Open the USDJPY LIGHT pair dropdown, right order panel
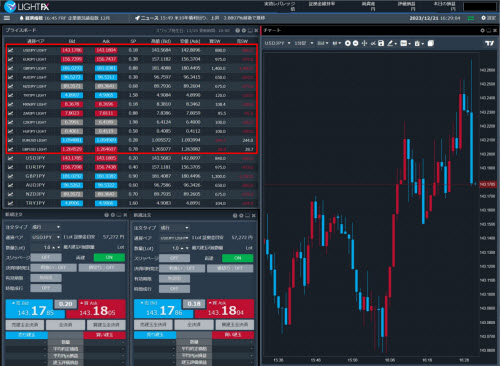This screenshot has width=500, height=366. pos(175,238)
